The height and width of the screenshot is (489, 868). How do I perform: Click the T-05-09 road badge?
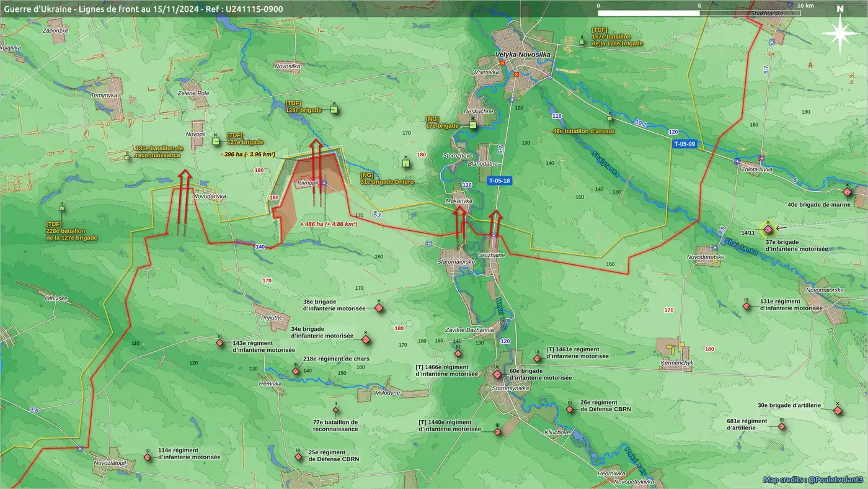click(x=685, y=144)
